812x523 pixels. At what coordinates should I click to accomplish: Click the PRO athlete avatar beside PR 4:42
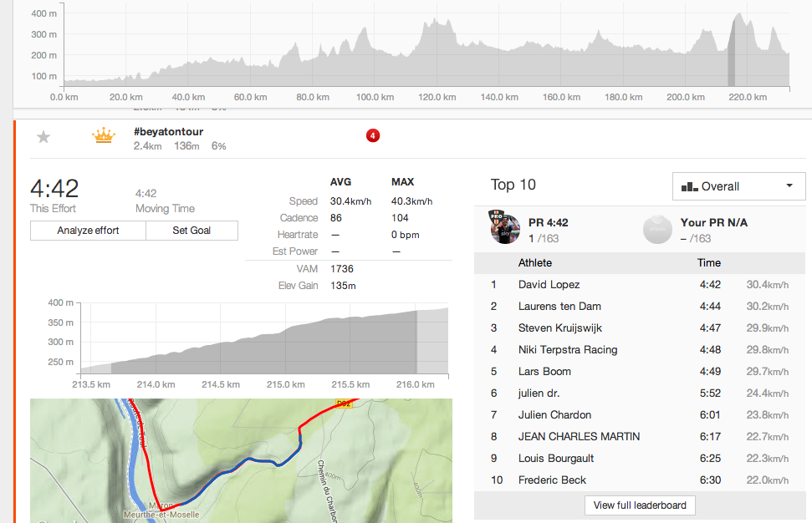(504, 229)
